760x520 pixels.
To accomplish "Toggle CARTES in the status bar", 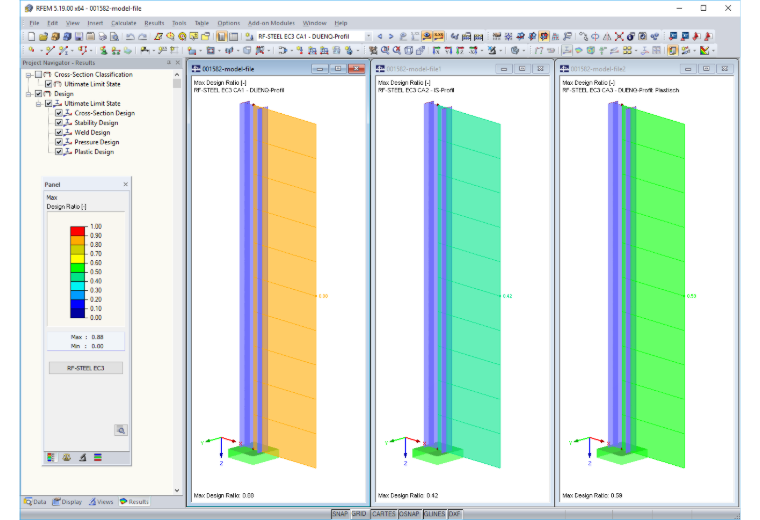I will (384, 514).
